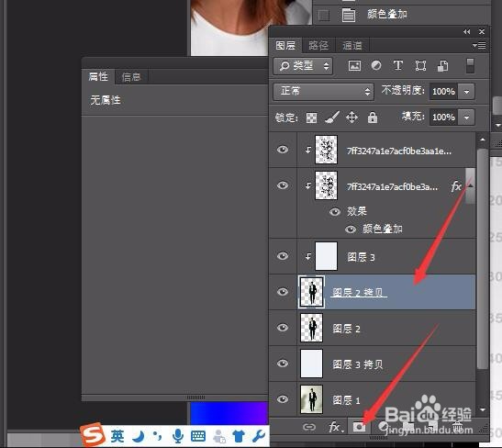Select the 图层 2 layer name

click(346, 329)
